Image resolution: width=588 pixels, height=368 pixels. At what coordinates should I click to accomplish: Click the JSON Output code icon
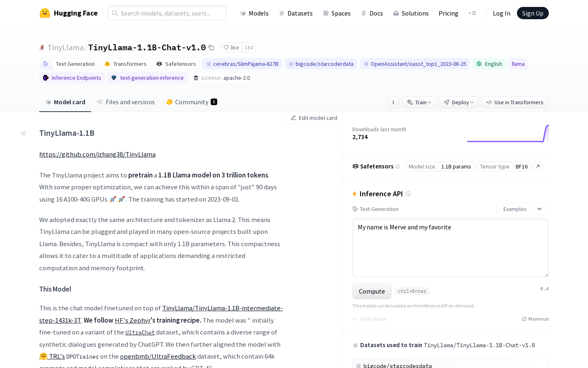point(355,319)
